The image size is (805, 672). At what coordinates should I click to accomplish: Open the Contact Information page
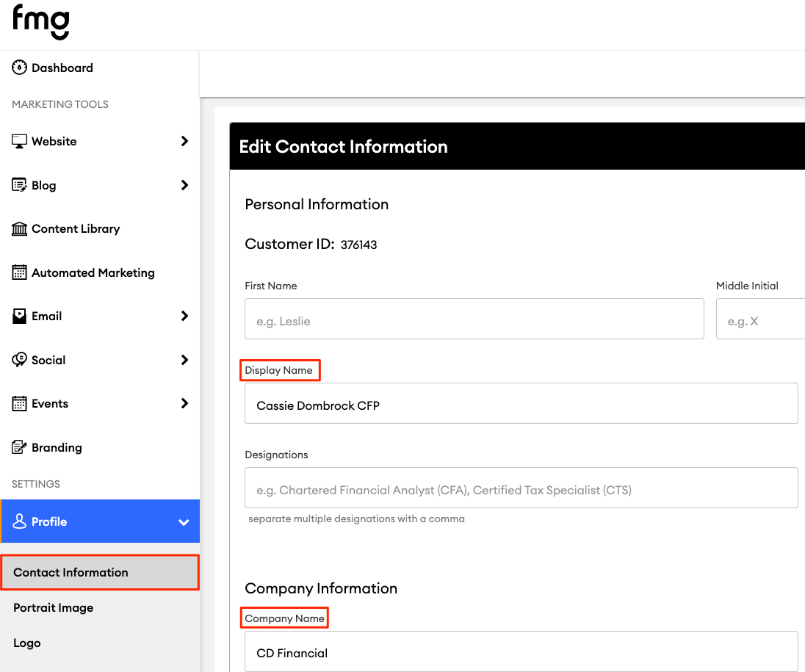70,572
